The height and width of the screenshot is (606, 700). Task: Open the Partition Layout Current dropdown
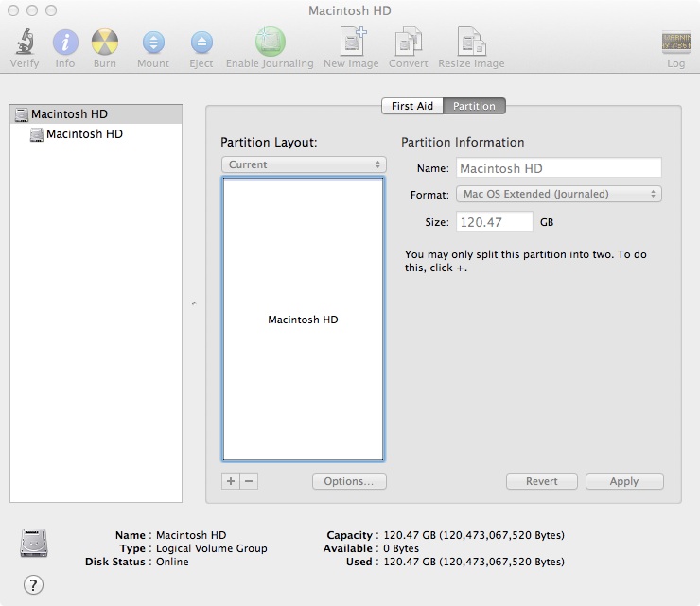[304, 164]
